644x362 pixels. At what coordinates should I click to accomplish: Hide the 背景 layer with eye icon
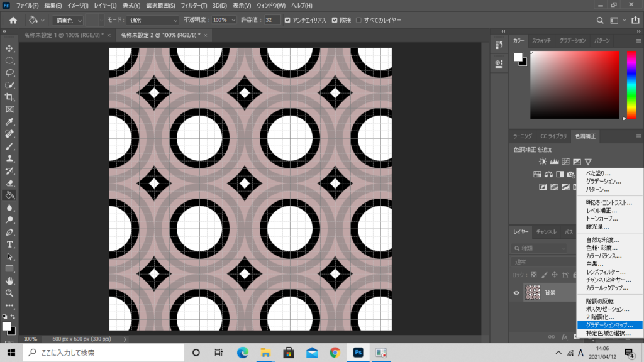coord(516,293)
